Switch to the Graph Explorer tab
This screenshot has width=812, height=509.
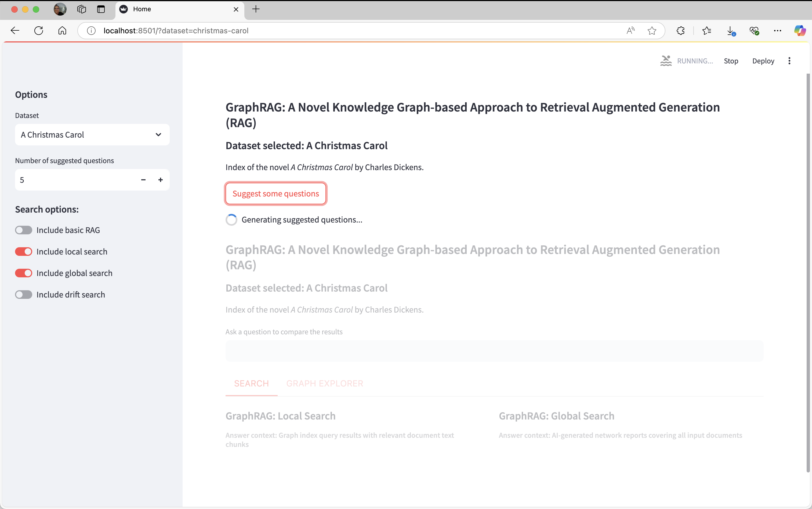324,383
